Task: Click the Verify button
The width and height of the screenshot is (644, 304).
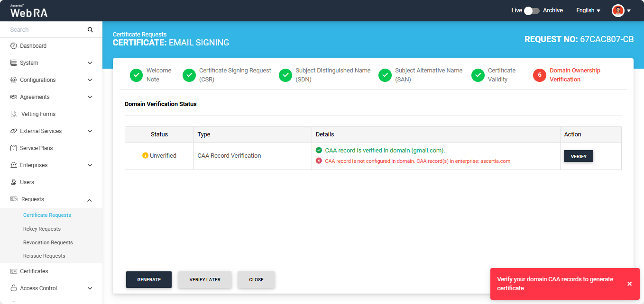Action: [578, 156]
